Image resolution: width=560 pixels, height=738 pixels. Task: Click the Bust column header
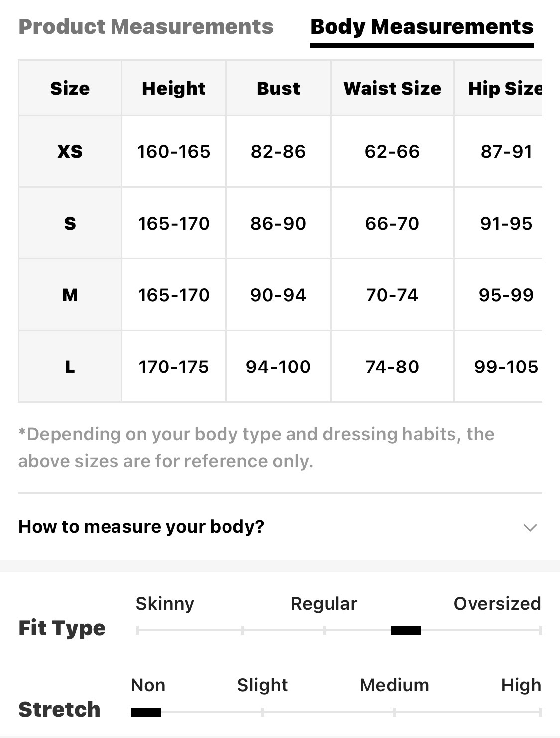(x=278, y=88)
